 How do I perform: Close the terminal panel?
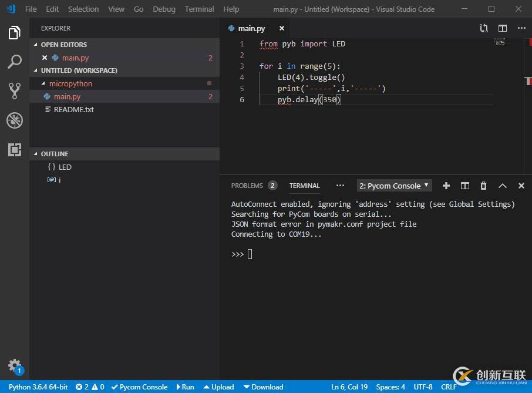click(x=521, y=186)
